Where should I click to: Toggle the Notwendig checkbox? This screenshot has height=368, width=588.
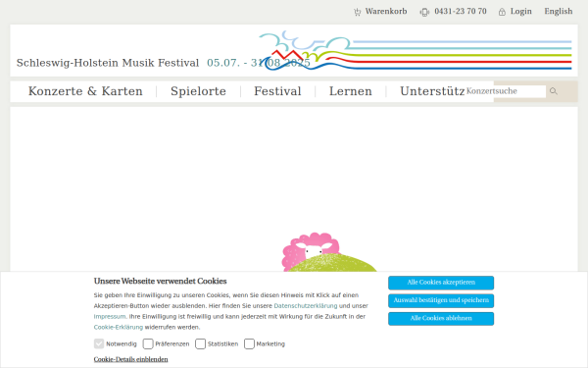[x=99, y=343]
